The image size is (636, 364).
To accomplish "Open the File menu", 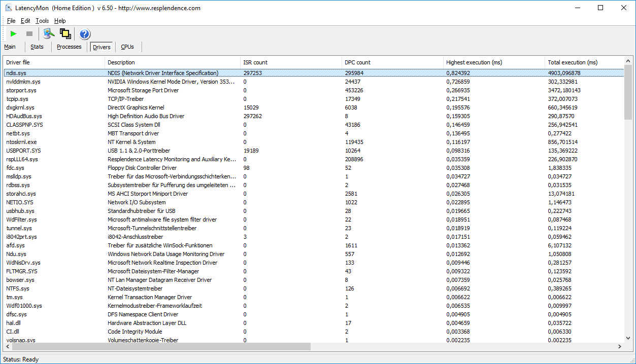I will click(x=11, y=21).
